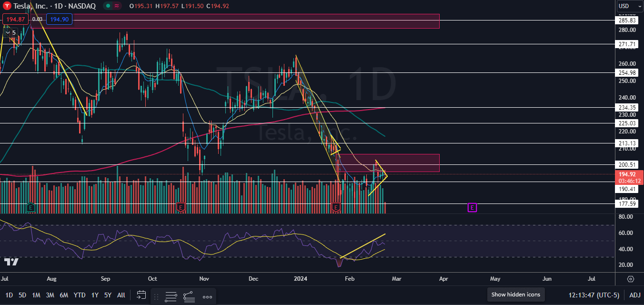The height and width of the screenshot is (305, 644).
Task: Click the Tesla logo icon
Action: [7, 6]
